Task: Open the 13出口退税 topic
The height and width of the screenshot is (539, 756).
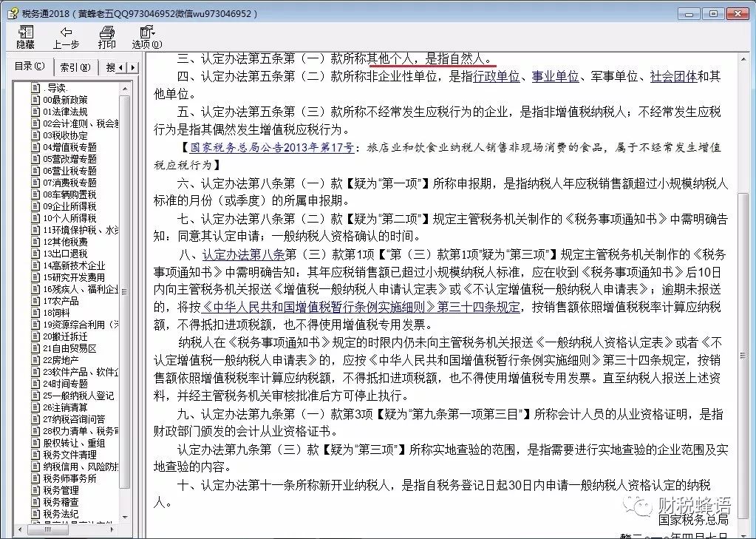Action: [65, 254]
